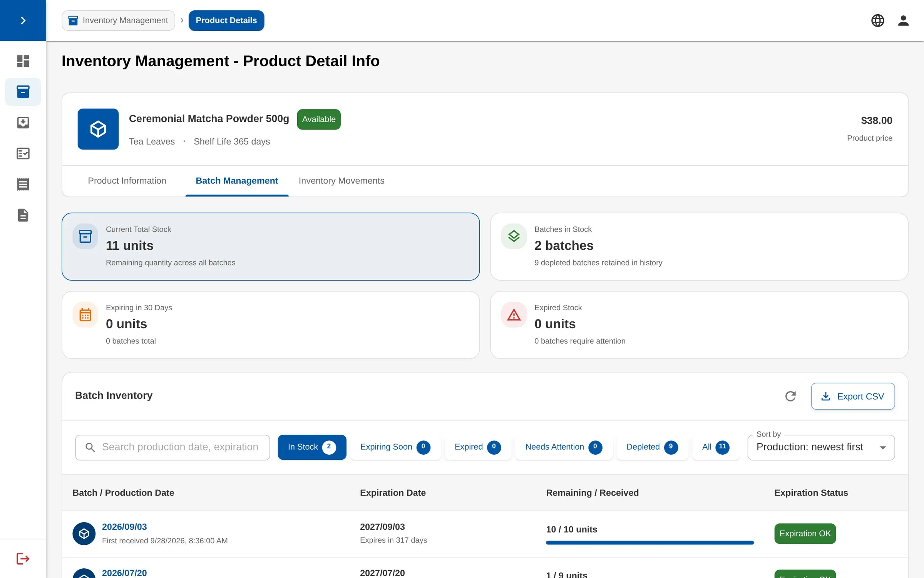Open the Sort by dropdown
Viewport: 924px width, 578px height.
coord(821,447)
